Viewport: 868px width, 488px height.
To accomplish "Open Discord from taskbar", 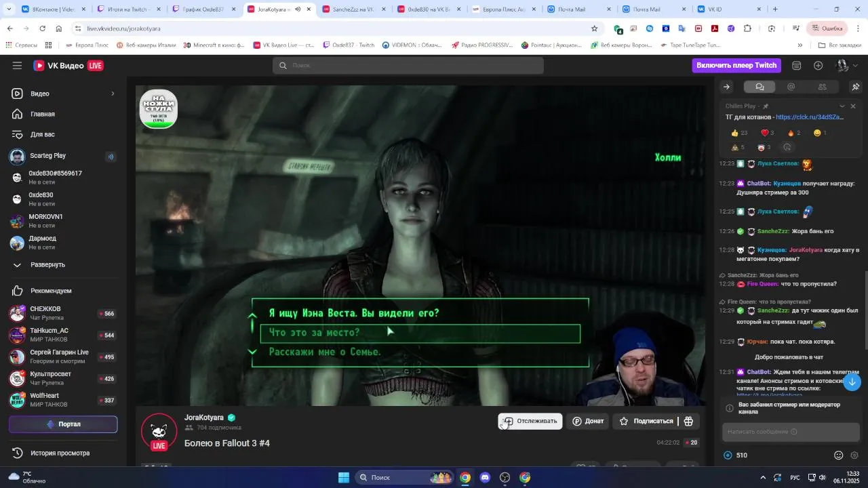I will (x=485, y=477).
